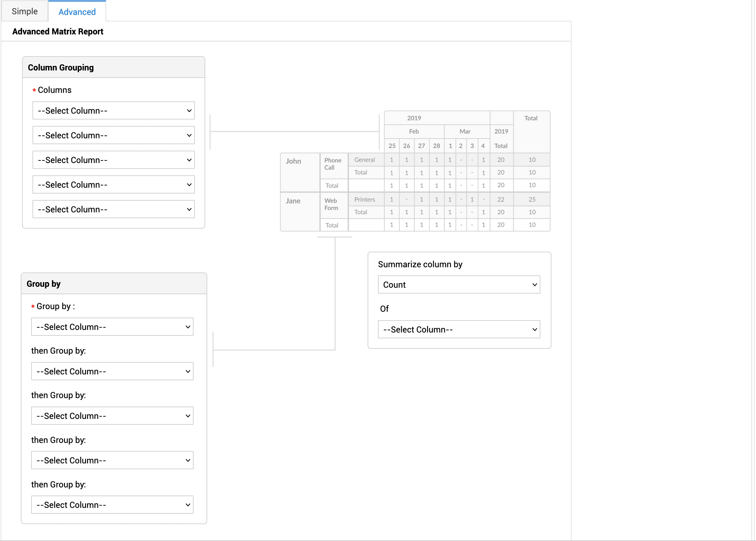The image size is (756, 541).
Task: Click the John row in preview matrix
Action: click(x=293, y=161)
